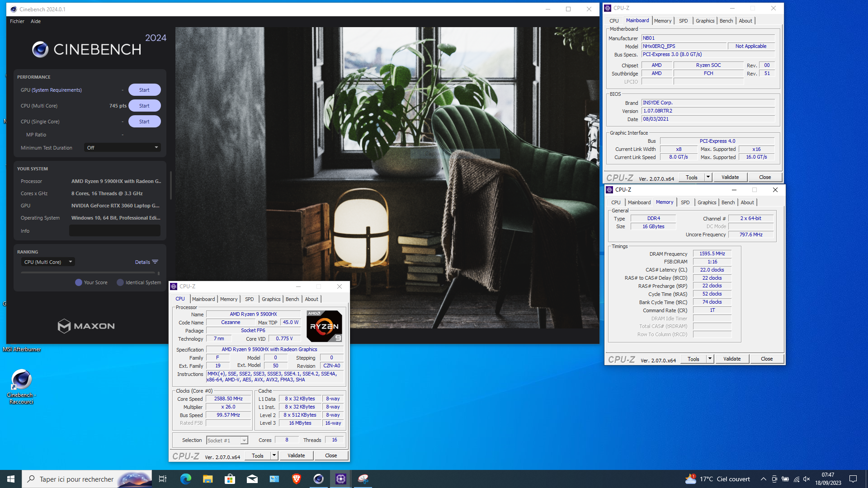Open the Minimum Test Duration dropdown
This screenshot has height=488, width=868.
123,148
